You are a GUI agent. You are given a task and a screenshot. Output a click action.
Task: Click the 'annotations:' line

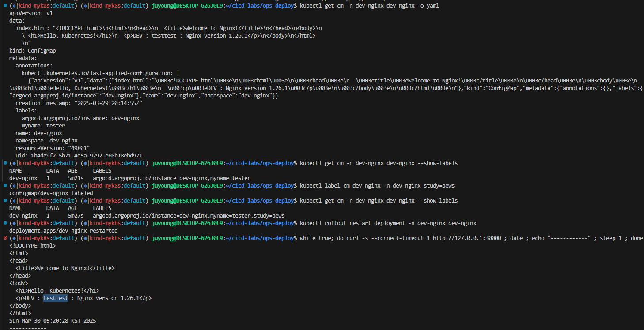coord(34,66)
